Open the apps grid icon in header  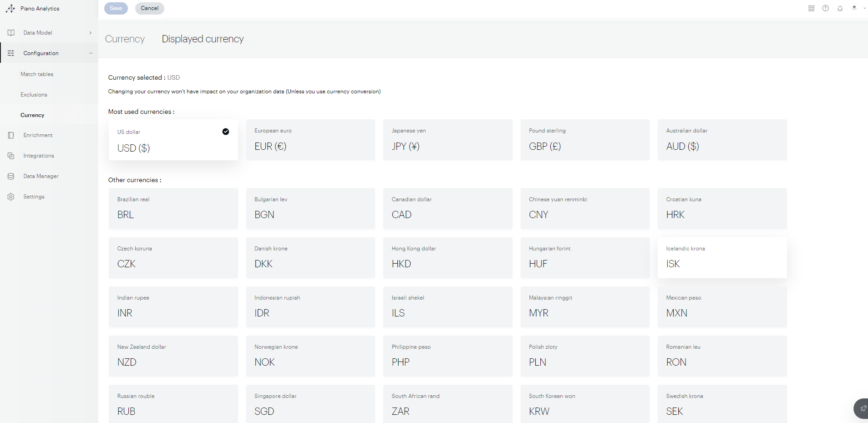(x=811, y=8)
